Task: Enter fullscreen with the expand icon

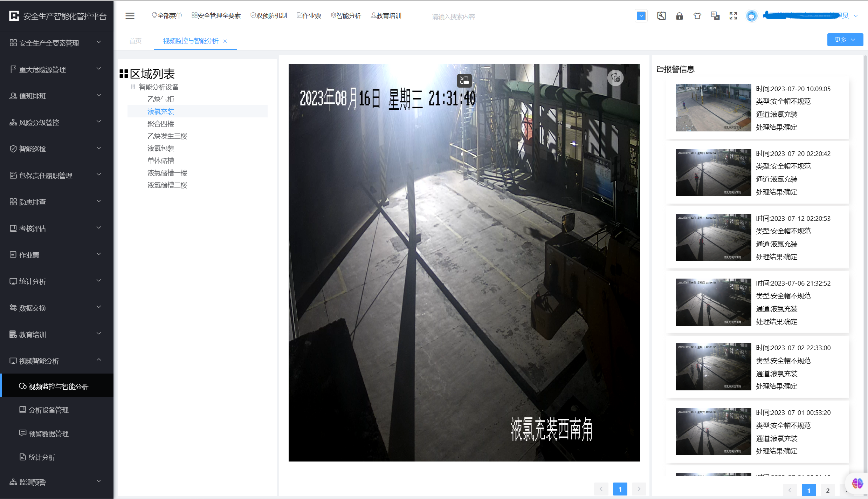Action: (x=733, y=16)
